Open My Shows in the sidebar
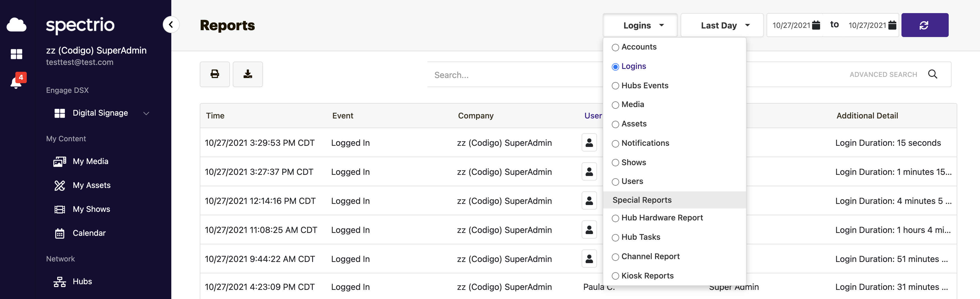980x299 pixels. [82, 209]
